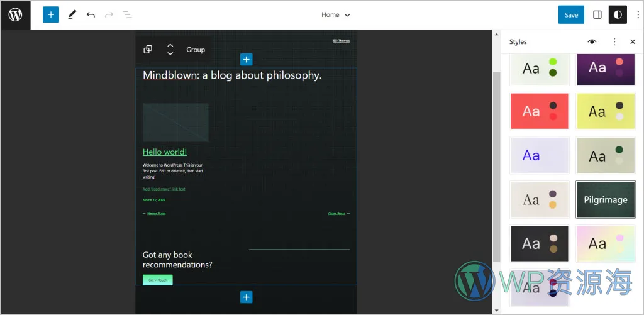Screen dimensions: 644x315
Task: Add a block below the footer group
Action: [x=246, y=297]
